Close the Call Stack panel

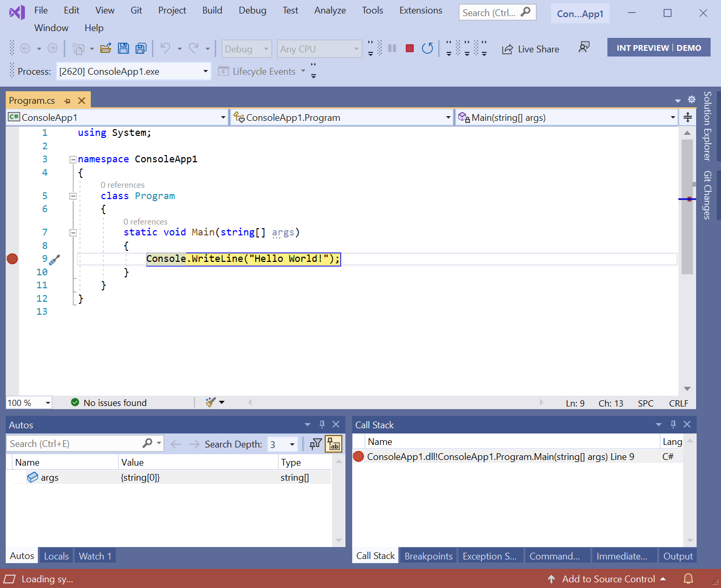(687, 424)
